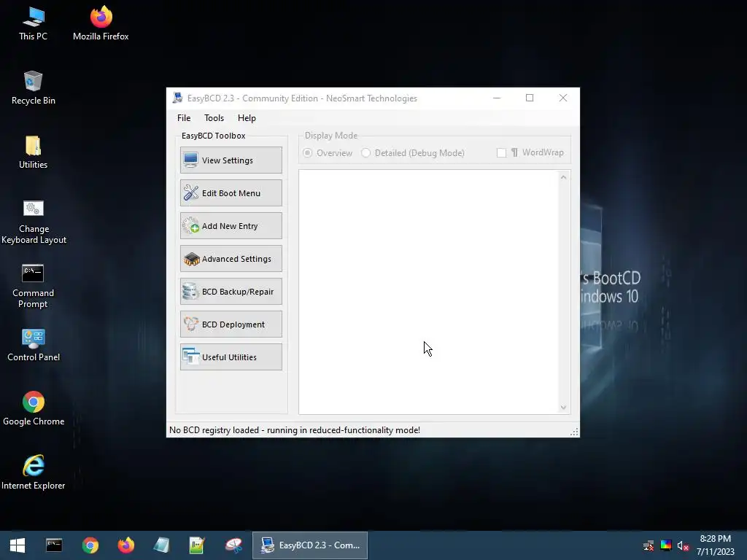The image size is (747, 560).
Task: Minimize the EasyBCD window
Action: pos(496,98)
